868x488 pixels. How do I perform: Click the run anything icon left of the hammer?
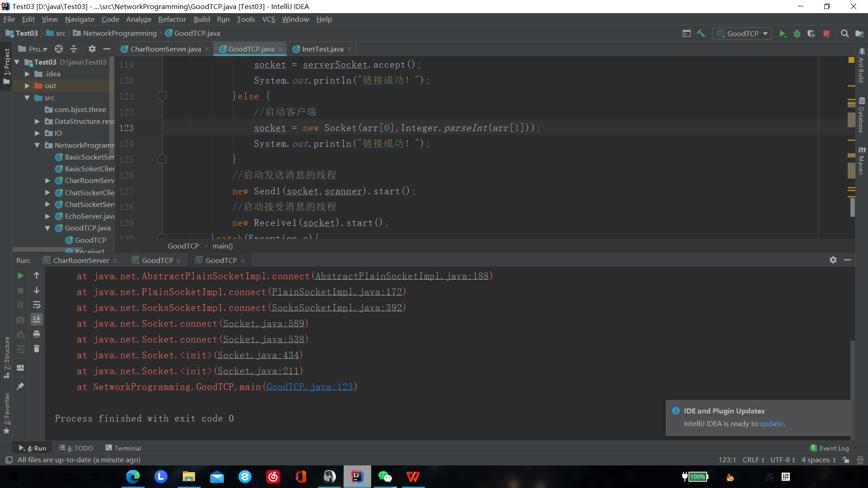[687, 33]
